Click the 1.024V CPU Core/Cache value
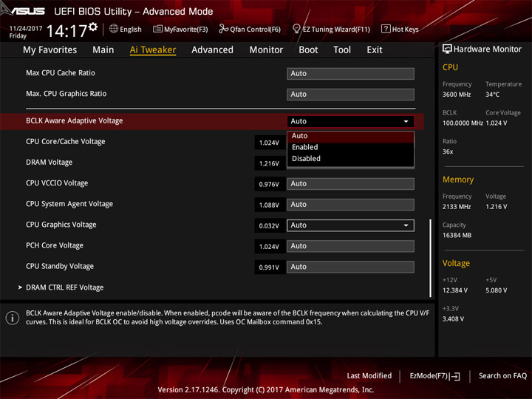This screenshot has width=532, height=399. pyautogui.click(x=269, y=143)
